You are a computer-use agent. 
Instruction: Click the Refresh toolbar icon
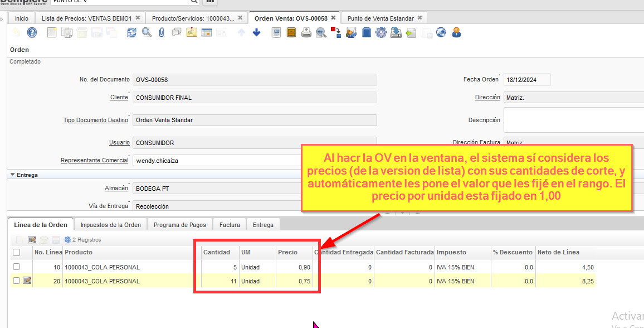[131, 33]
